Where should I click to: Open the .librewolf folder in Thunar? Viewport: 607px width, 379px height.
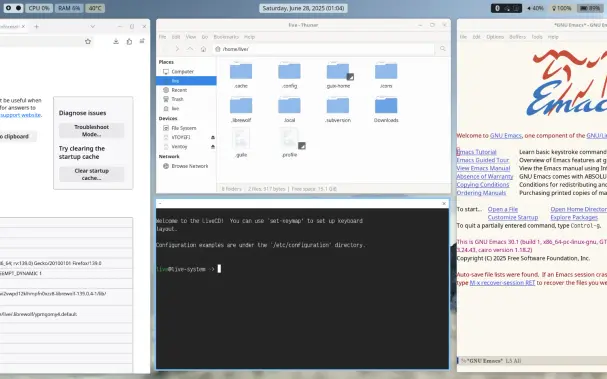pyautogui.click(x=241, y=110)
